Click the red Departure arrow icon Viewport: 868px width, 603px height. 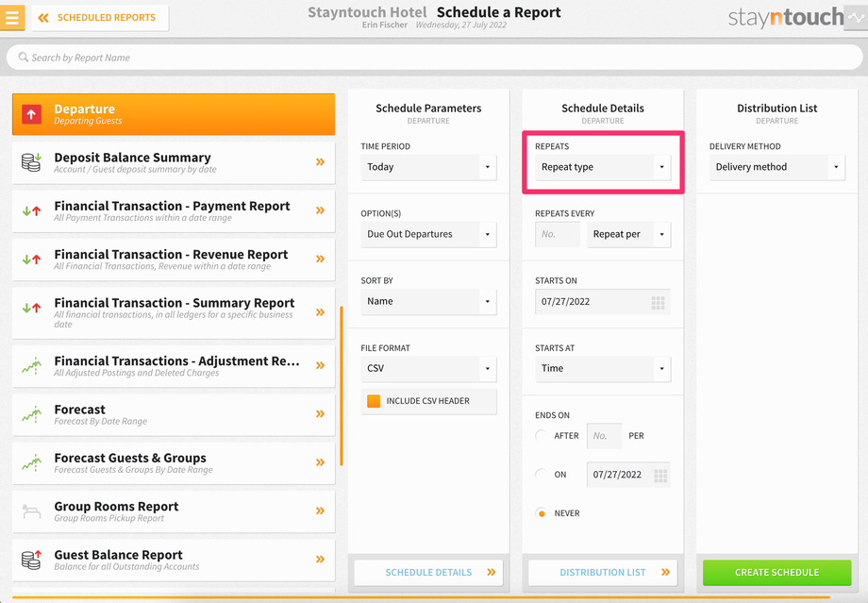(x=31, y=114)
